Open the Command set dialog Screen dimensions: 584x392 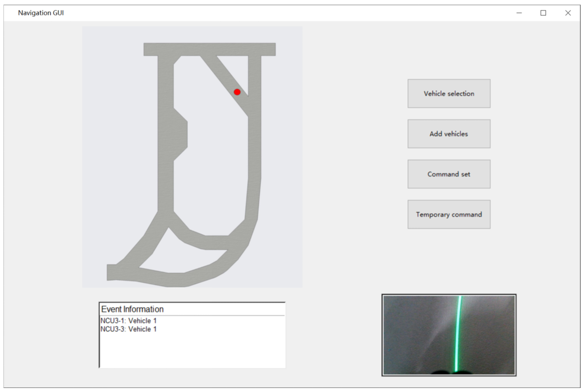[448, 174]
